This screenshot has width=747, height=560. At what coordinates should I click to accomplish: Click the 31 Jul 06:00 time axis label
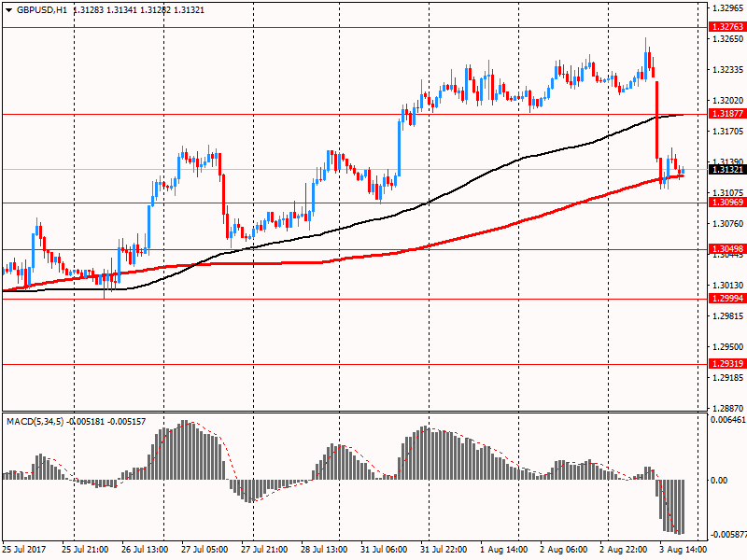384,550
